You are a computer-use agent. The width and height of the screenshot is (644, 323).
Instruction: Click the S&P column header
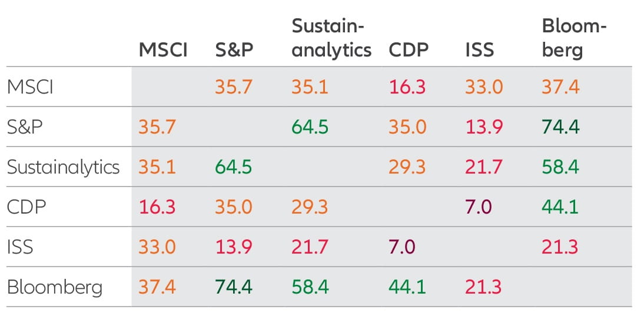234,50
